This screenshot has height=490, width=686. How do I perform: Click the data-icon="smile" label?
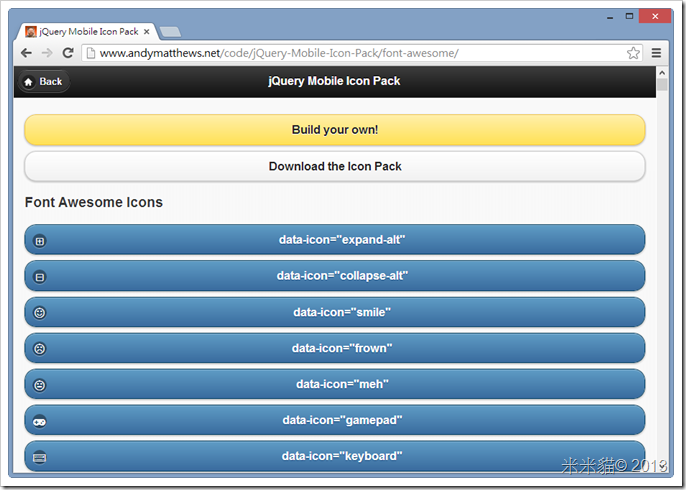(x=342, y=312)
